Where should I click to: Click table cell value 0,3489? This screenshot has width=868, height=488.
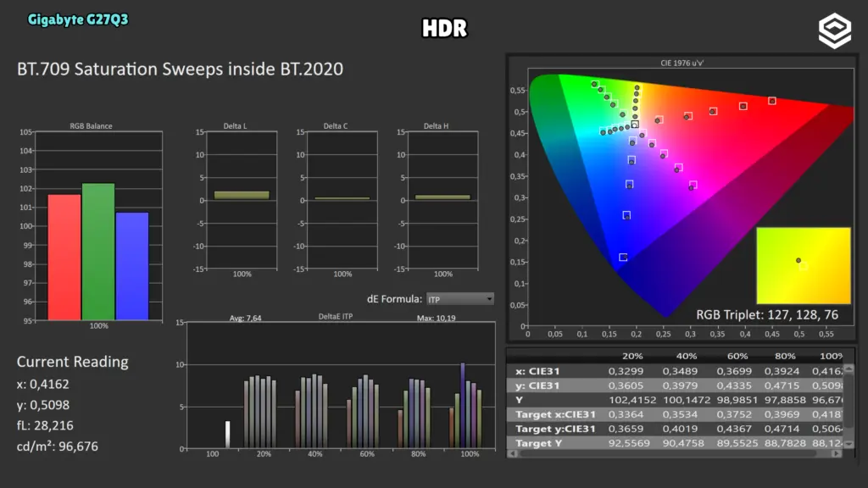click(x=680, y=371)
